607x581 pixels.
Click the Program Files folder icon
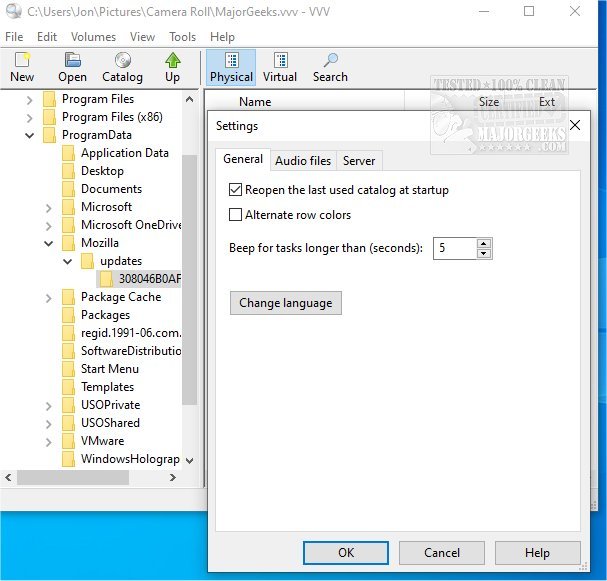point(50,99)
